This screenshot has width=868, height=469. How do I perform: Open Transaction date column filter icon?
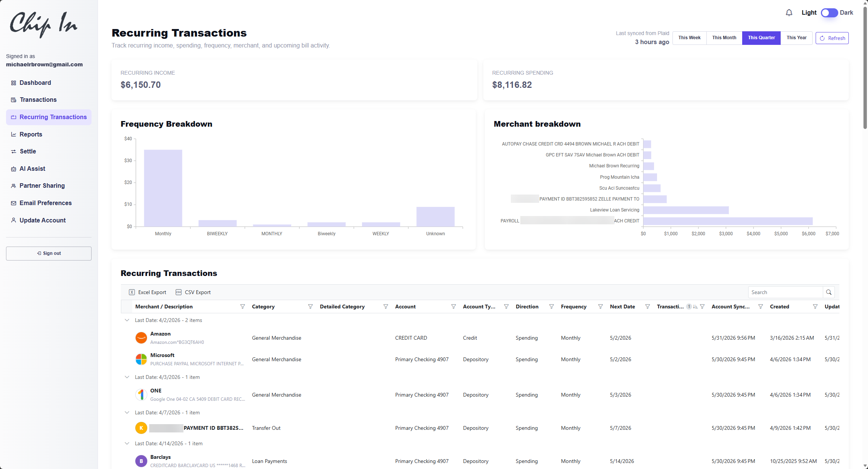(x=702, y=307)
